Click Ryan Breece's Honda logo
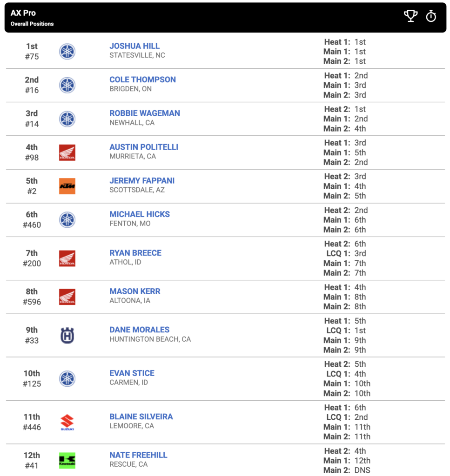450x476 pixels. (67, 258)
